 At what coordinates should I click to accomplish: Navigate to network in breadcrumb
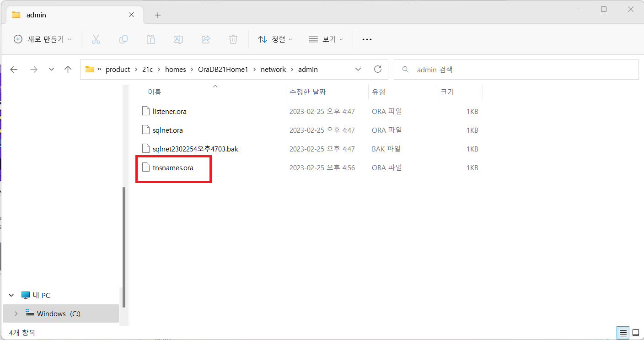[x=273, y=70]
